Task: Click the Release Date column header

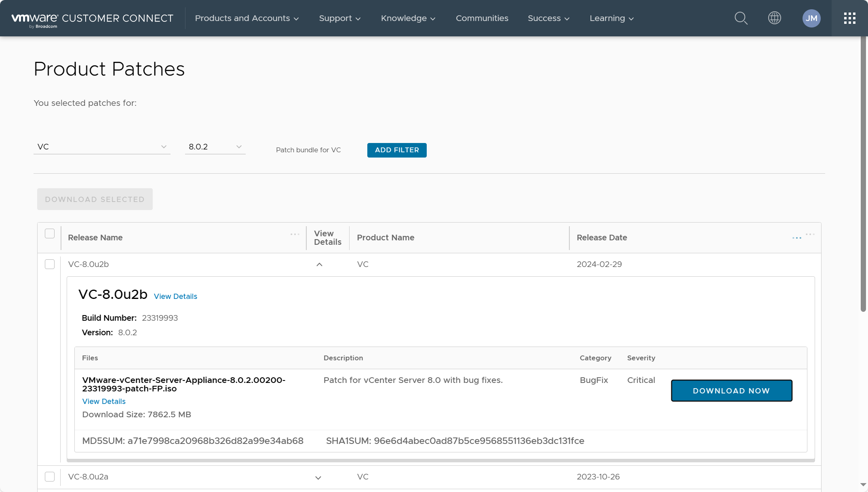Action: (x=602, y=238)
